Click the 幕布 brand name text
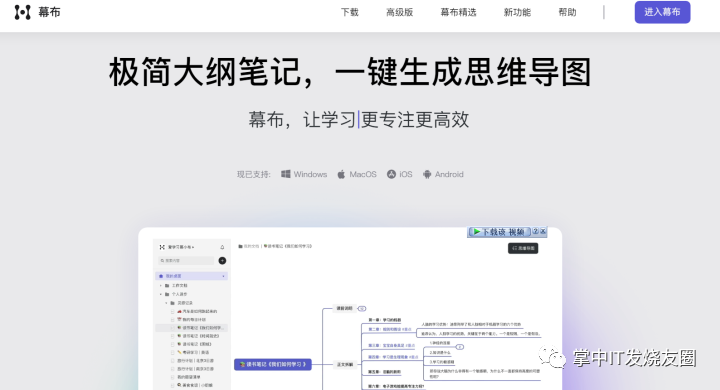 coord(49,12)
